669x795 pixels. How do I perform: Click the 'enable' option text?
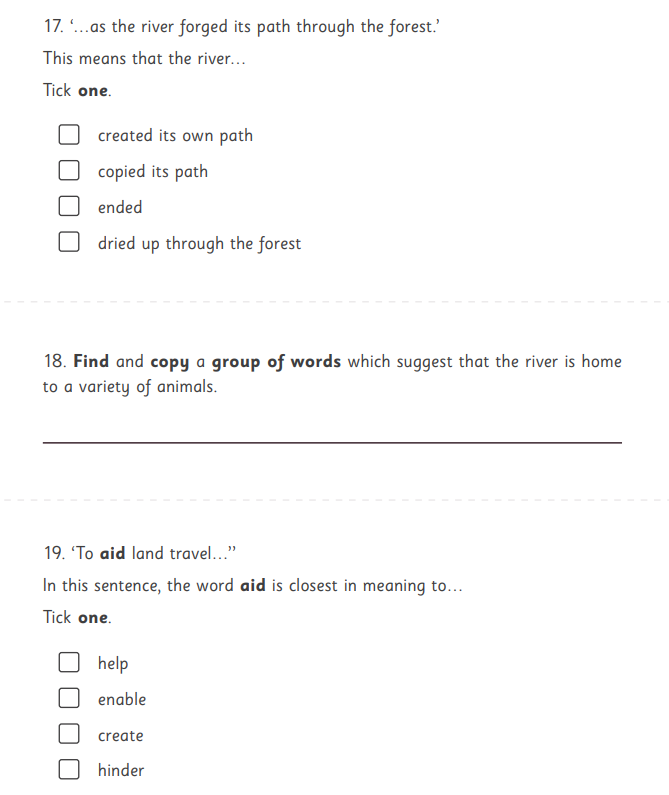(122, 699)
